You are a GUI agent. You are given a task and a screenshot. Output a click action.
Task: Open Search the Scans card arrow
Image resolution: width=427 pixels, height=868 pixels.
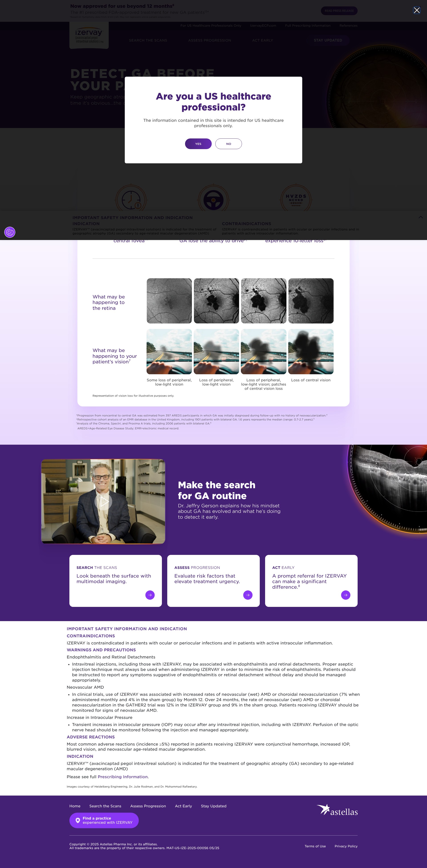pos(150,595)
